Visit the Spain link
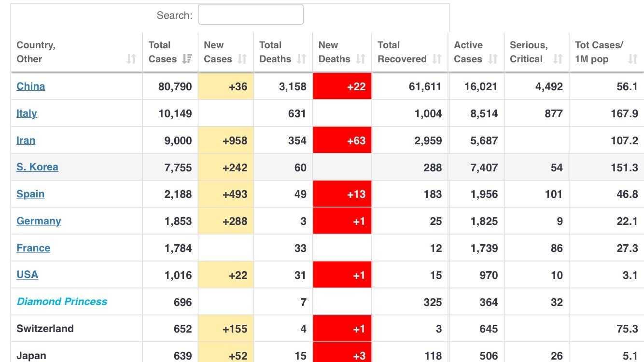Screen dimensions: 644x362 click(x=30, y=194)
